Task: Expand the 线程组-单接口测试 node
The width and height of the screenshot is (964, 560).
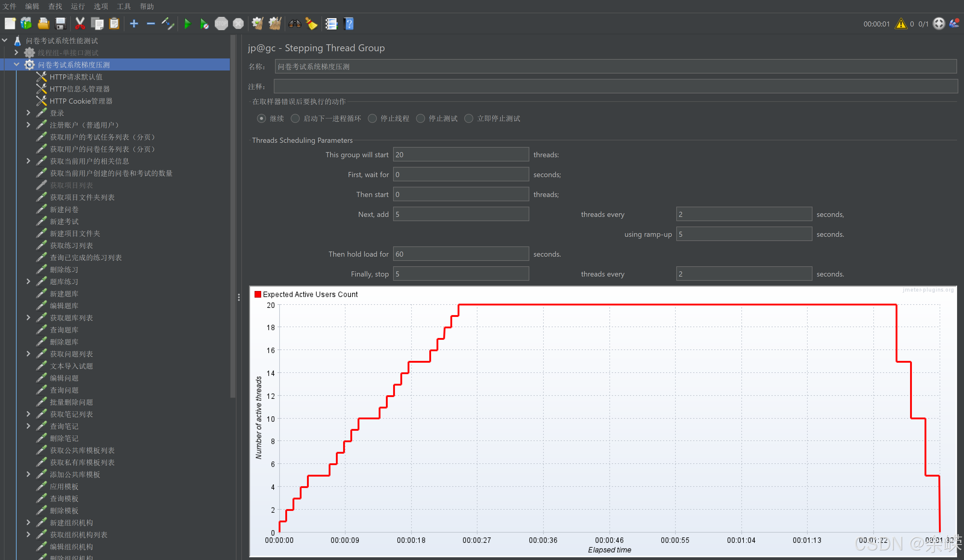Action: click(17, 52)
